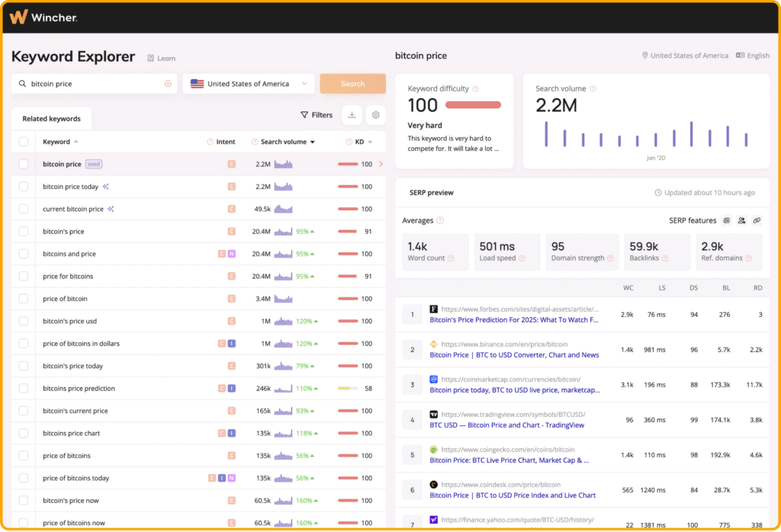The height and width of the screenshot is (532, 781).
Task: Switch to the Related keywords tab
Action: click(51, 119)
